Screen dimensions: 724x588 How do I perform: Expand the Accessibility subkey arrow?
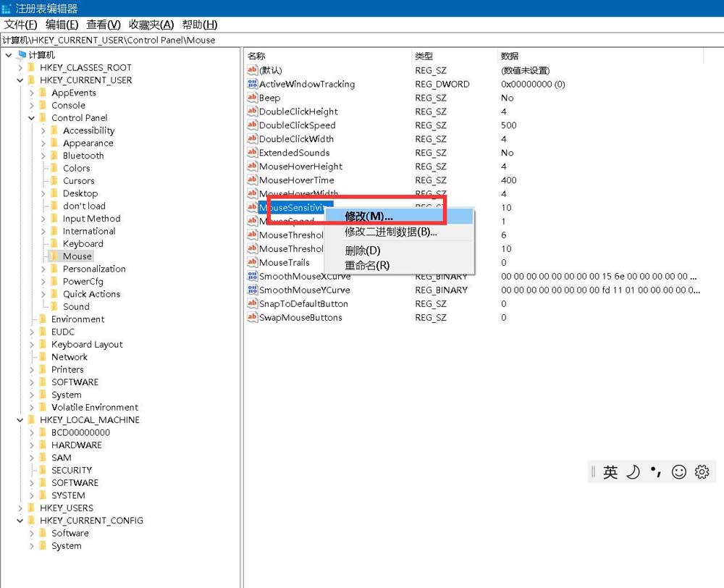click(43, 131)
